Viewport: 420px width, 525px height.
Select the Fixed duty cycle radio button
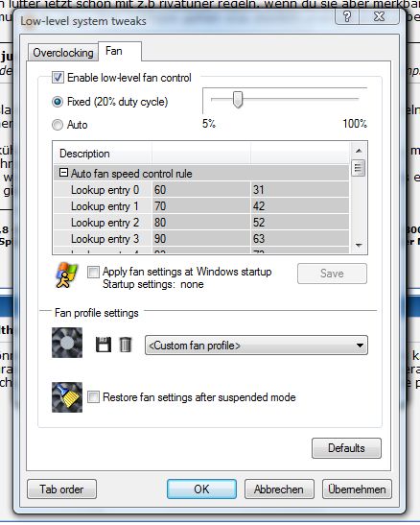(58, 102)
